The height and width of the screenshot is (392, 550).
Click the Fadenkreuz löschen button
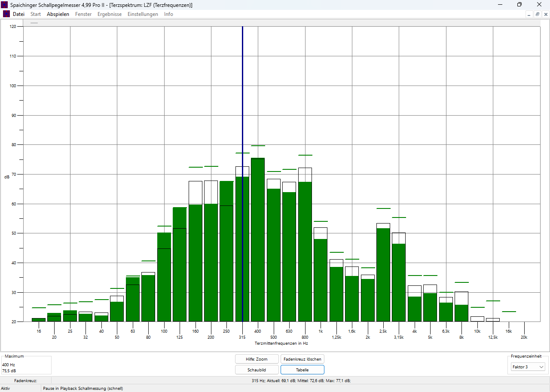click(x=302, y=359)
